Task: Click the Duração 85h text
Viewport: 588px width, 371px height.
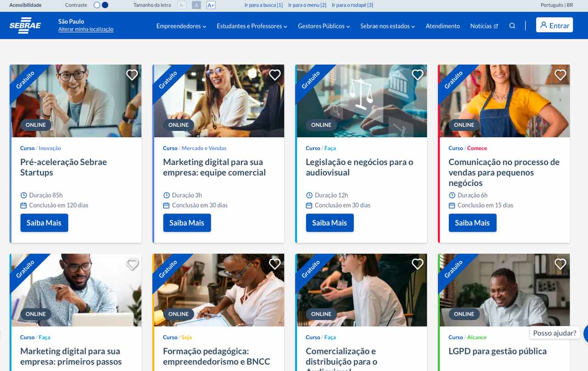Action: (46, 195)
